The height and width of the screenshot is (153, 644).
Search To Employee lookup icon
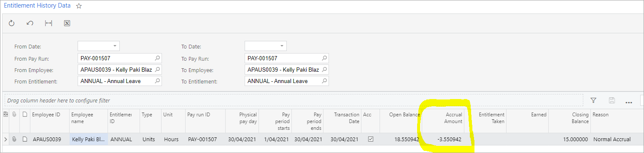tap(324, 70)
